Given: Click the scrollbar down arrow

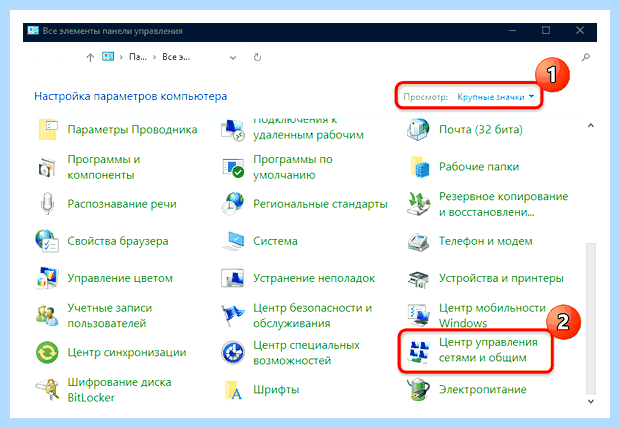Looking at the screenshot, I should coord(591,401).
